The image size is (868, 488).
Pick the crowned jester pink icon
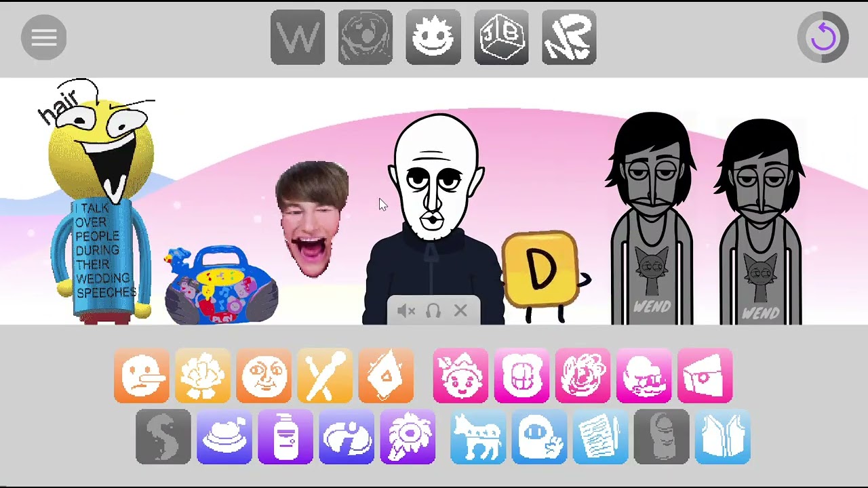tap(460, 375)
